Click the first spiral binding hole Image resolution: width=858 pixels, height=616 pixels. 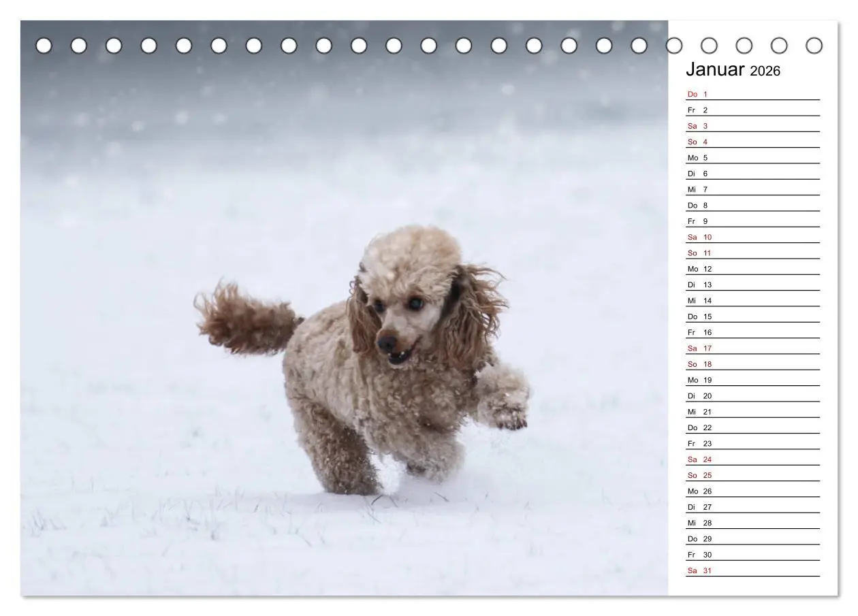pos(44,46)
